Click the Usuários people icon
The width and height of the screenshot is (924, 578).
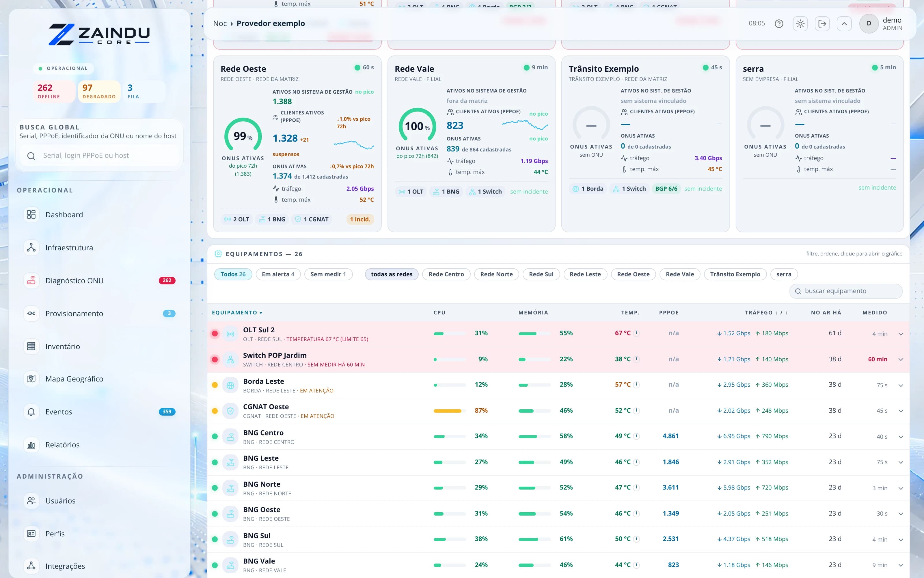(x=31, y=500)
